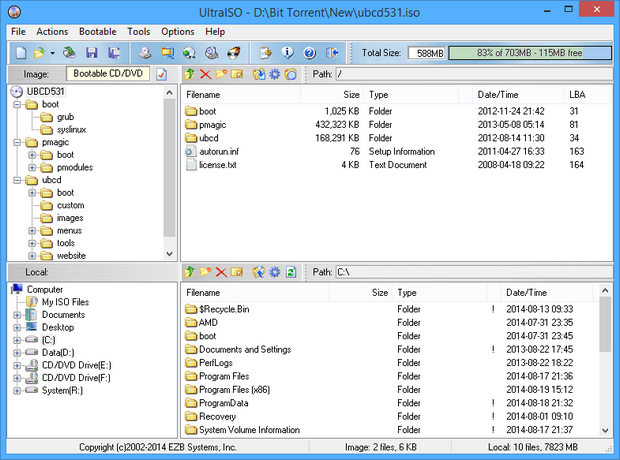
Task: Click the last icon of the image toolbar
Action: point(291,74)
